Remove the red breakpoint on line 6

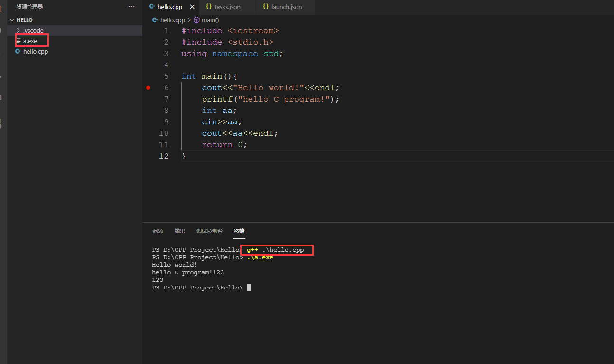pyautogui.click(x=148, y=88)
